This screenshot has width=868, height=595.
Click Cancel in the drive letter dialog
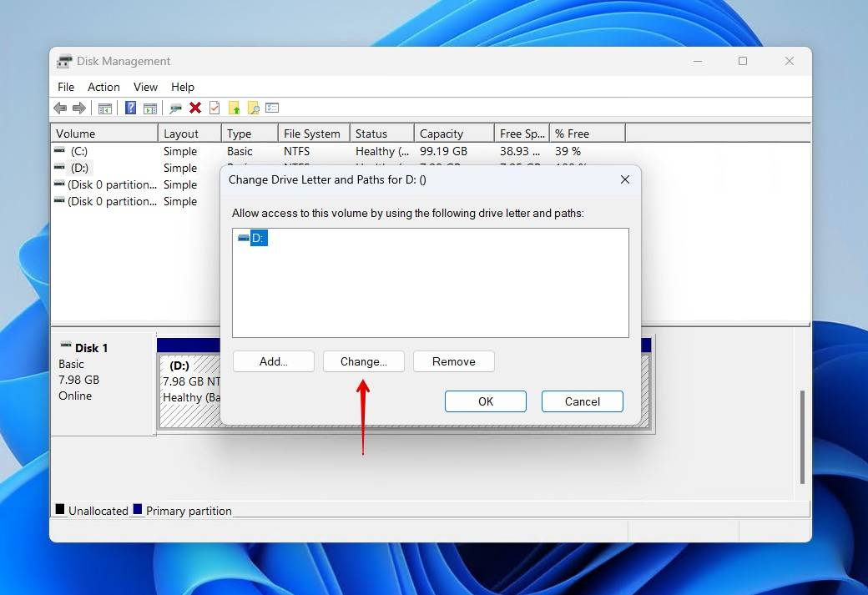click(583, 401)
